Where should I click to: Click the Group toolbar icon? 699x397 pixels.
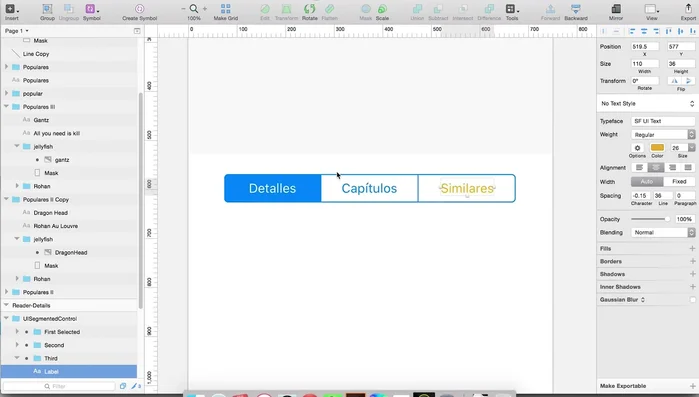47,9
